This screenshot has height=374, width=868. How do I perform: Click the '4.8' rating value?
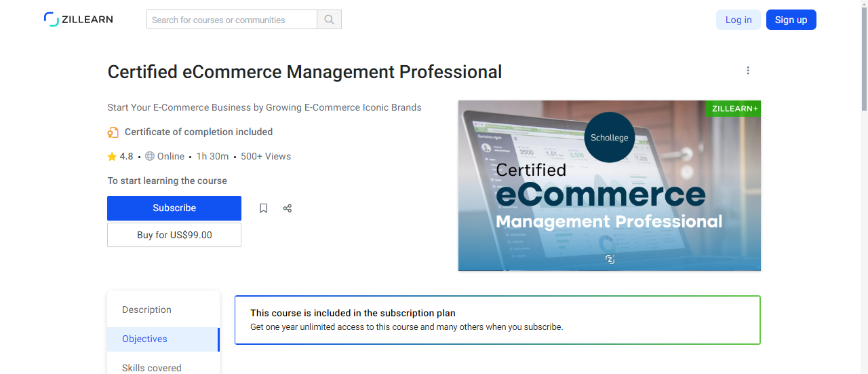click(127, 157)
